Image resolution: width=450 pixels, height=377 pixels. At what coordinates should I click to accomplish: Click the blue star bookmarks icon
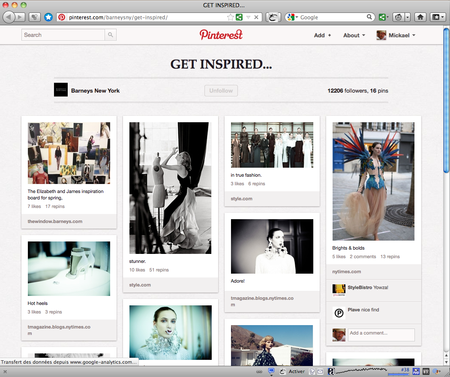(x=48, y=17)
